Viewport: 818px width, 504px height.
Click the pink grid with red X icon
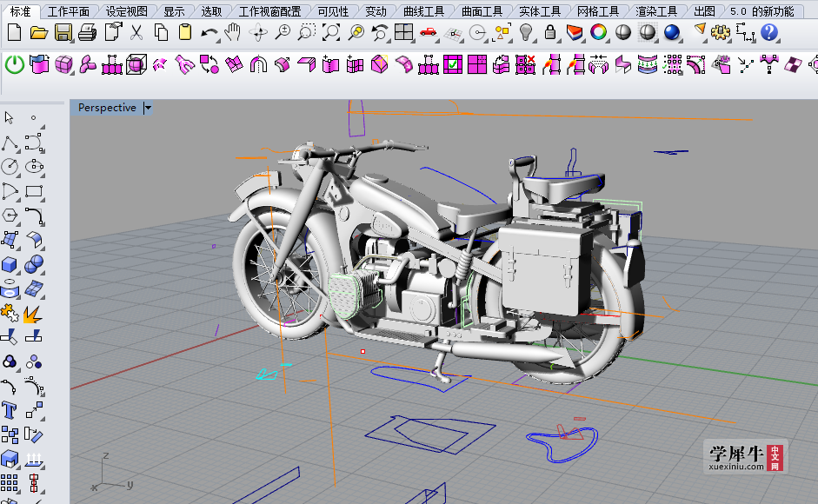point(525,64)
